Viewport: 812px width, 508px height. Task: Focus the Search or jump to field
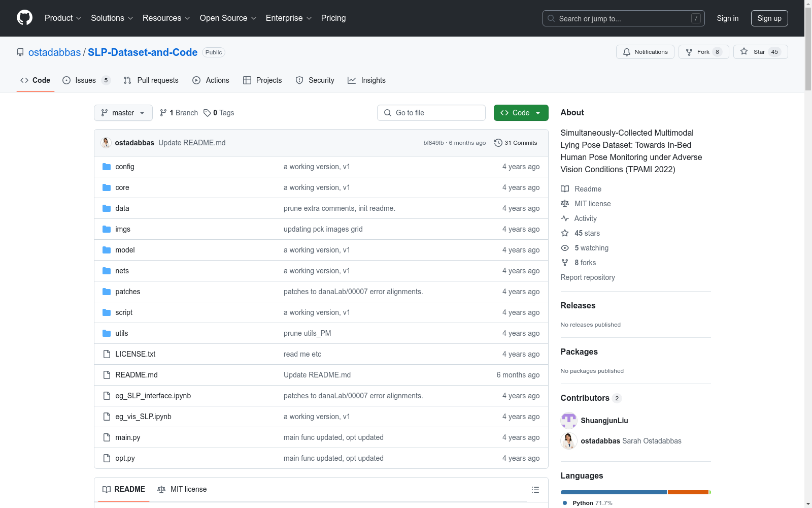(624, 18)
